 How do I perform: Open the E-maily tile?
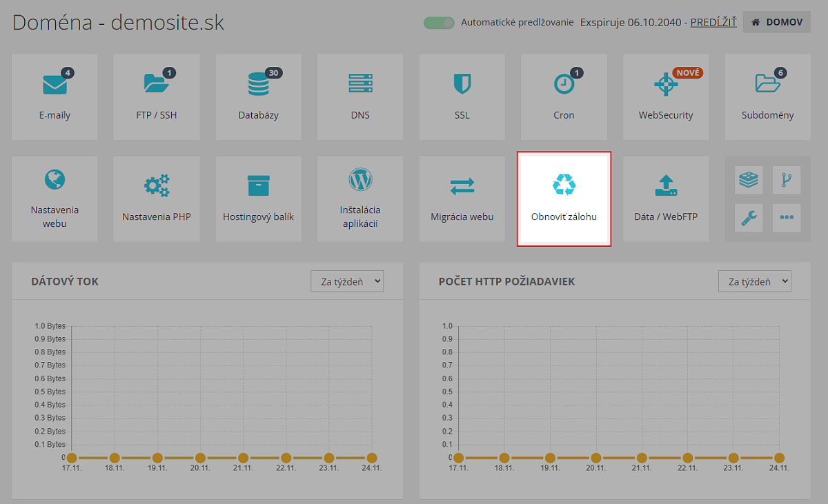[55, 97]
